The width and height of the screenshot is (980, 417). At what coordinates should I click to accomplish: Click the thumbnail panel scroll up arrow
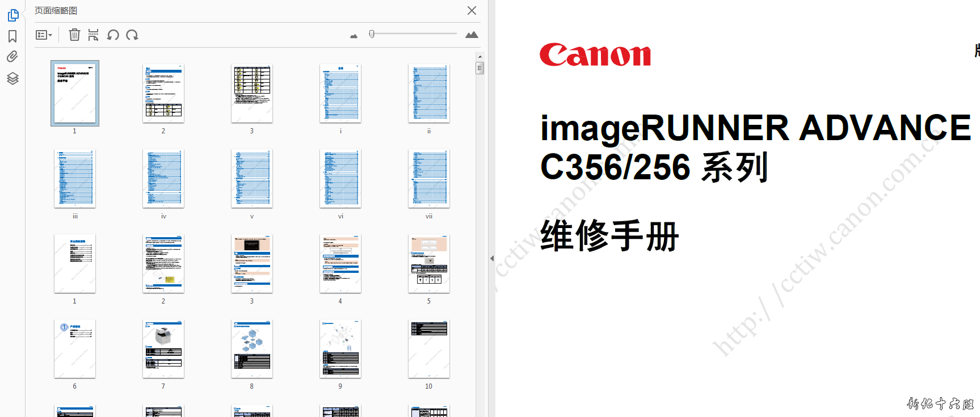[480, 57]
